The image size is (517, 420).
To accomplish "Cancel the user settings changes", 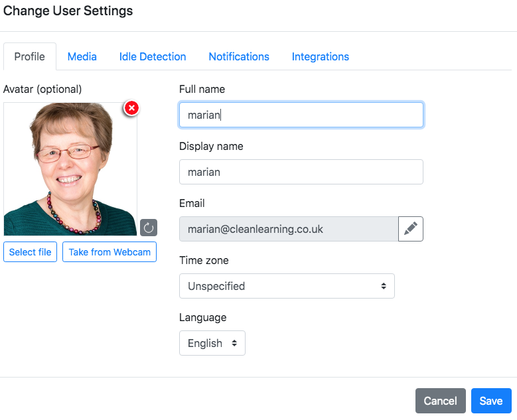I will pos(441,401).
